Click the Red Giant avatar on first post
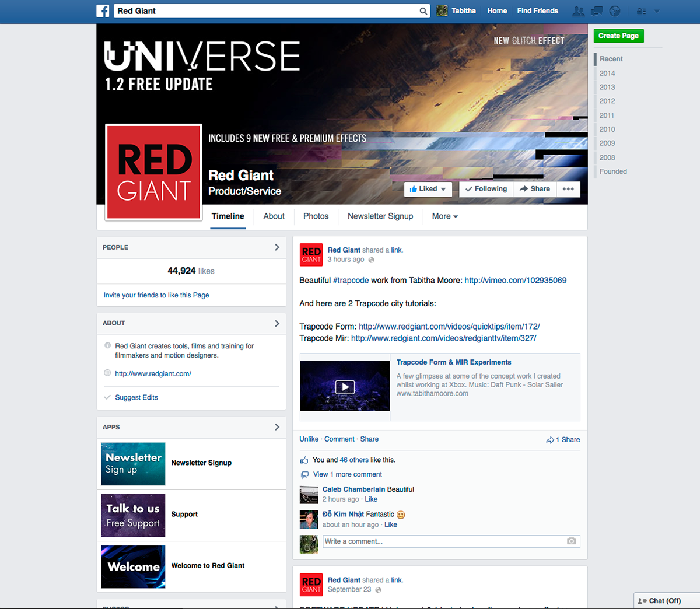 pos(311,255)
